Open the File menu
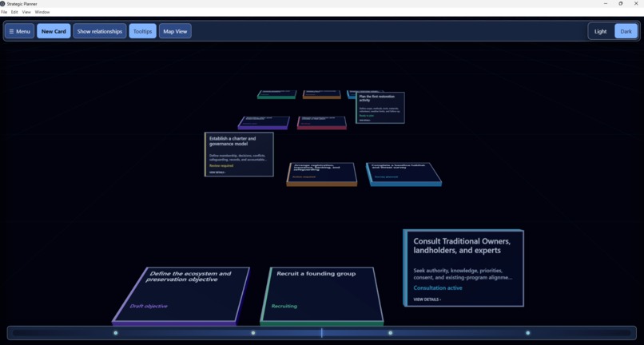This screenshot has height=345, width=644. coord(4,12)
